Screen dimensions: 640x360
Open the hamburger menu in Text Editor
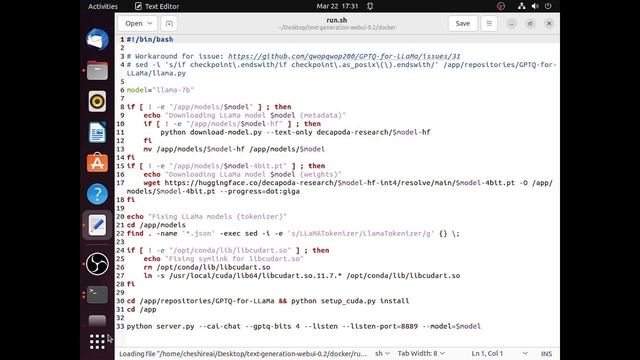(489, 24)
